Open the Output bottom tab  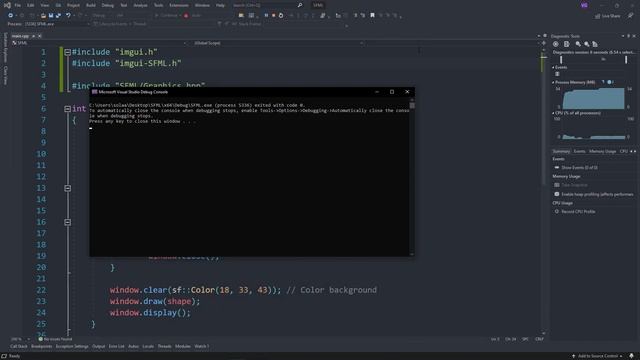click(98, 347)
